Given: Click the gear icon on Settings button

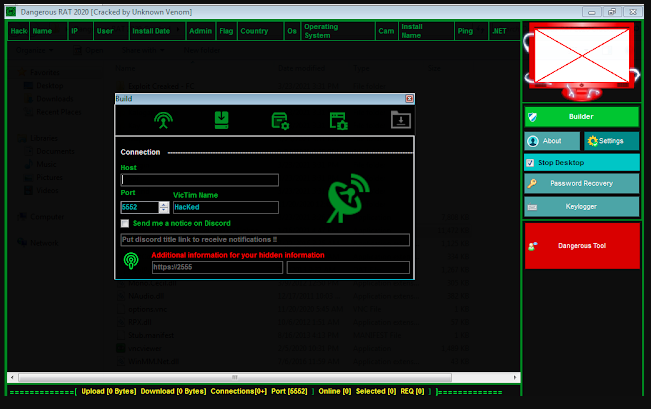Looking at the screenshot, I should tap(592, 141).
